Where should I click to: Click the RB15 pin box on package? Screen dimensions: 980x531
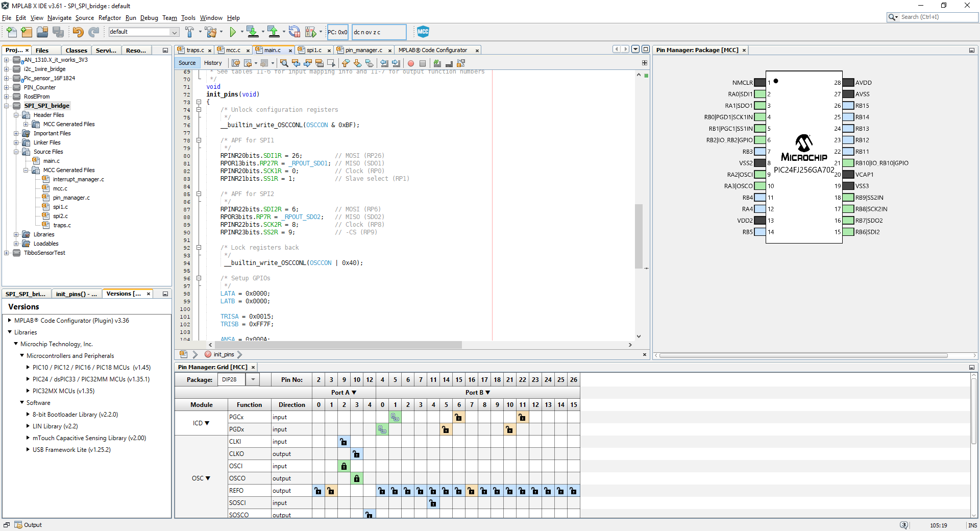(848, 106)
